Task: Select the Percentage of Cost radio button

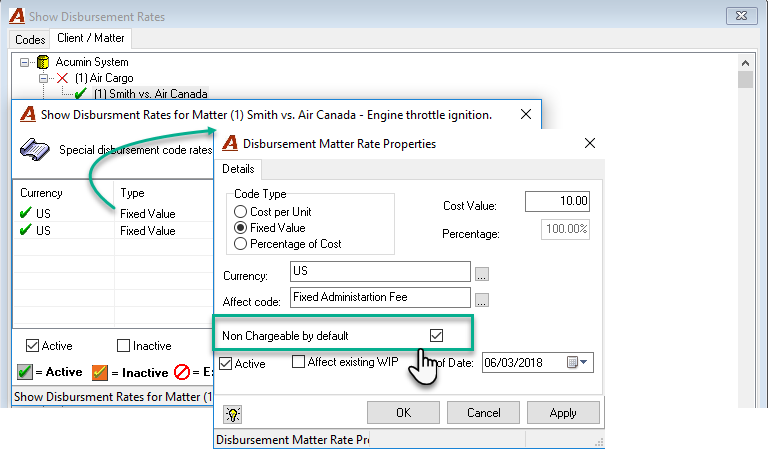Action: (x=240, y=244)
